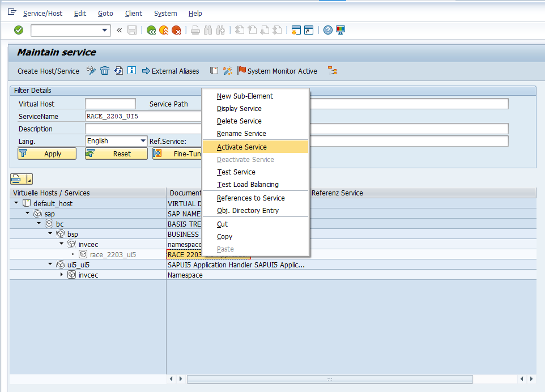The height and width of the screenshot is (392, 545).
Task: Click the red Cancel icon in toolbar
Action: (x=176, y=31)
